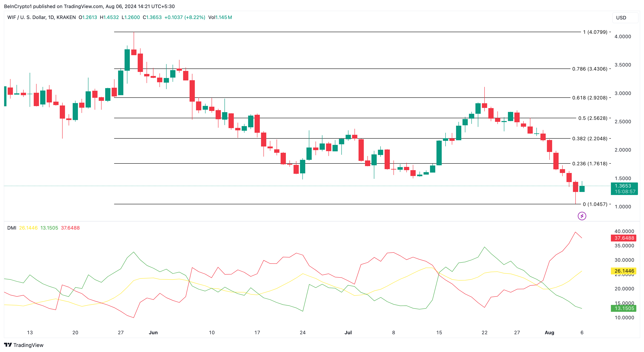
Task: Click the DMI indicator label
Action: click(12, 228)
